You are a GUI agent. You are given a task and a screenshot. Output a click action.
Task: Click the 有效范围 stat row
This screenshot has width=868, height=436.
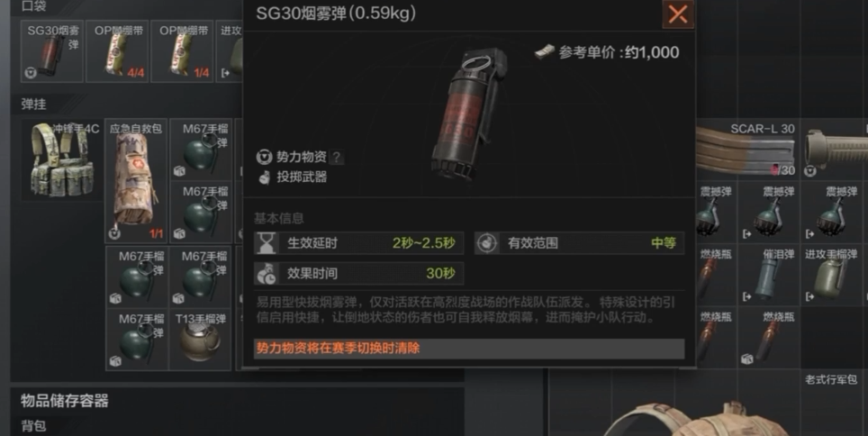pyautogui.click(x=579, y=243)
